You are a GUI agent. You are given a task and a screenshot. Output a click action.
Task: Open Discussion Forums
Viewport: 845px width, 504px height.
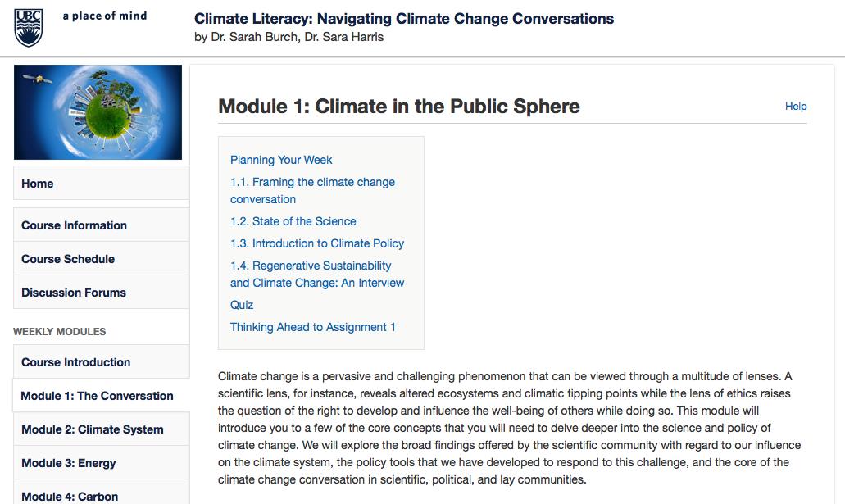click(x=74, y=293)
